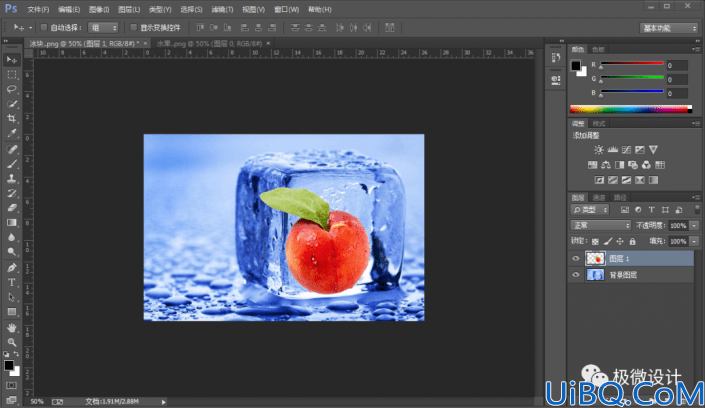705x408 pixels.
Task: Toggle pixel layer filter
Action: point(625,210)
